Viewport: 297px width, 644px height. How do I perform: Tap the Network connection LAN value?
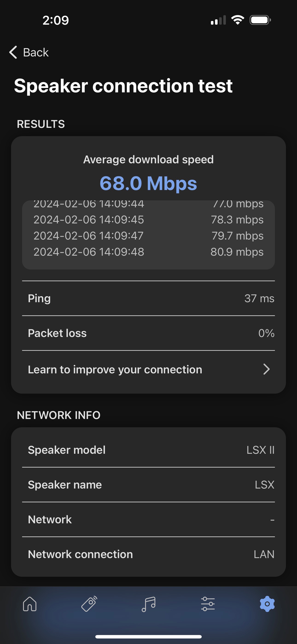[264, 554]
